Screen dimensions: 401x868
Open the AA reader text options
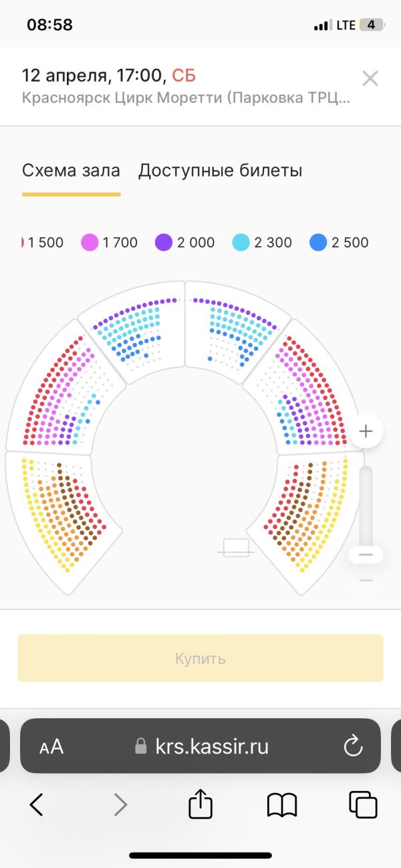click(51, 747)
